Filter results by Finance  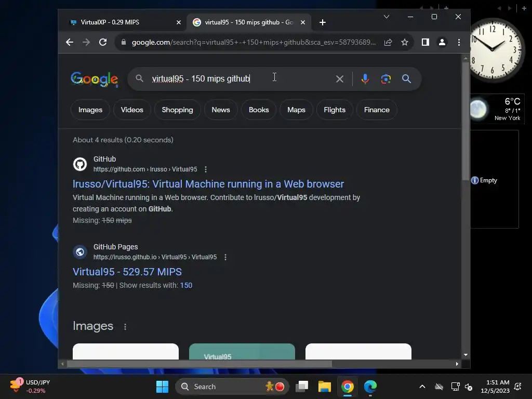[x=377, y=110]
